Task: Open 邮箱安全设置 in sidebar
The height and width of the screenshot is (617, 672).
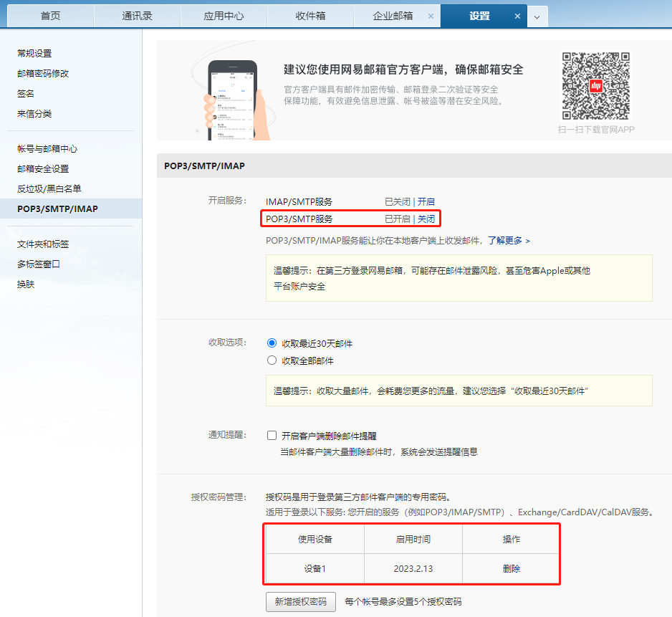Action: tap(43, 169)
